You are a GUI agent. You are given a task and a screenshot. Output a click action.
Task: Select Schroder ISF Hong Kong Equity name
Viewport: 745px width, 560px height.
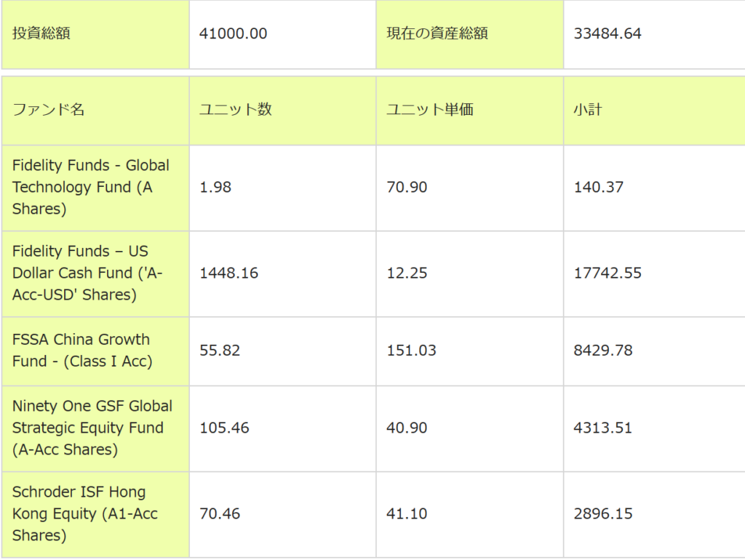coord(86,513)
